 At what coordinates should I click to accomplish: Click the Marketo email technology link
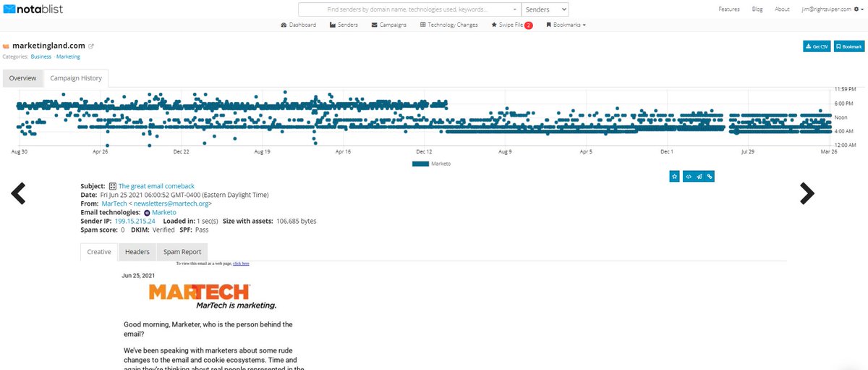coord(163,212)
